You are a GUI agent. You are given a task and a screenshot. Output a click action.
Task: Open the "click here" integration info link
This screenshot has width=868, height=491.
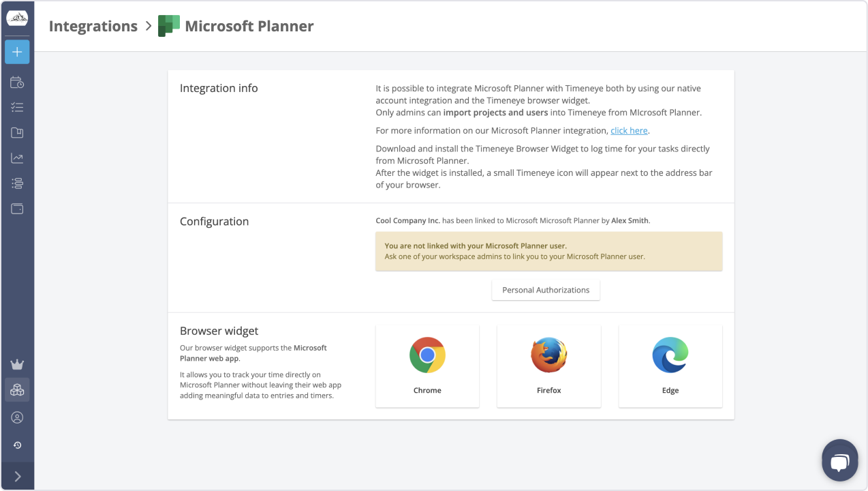tap(628, 130)
